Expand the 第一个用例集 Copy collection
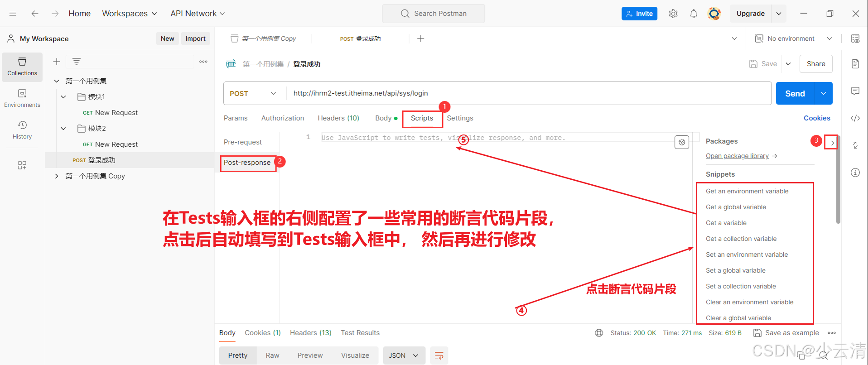 pyautogui.click(x=57, y=176)
